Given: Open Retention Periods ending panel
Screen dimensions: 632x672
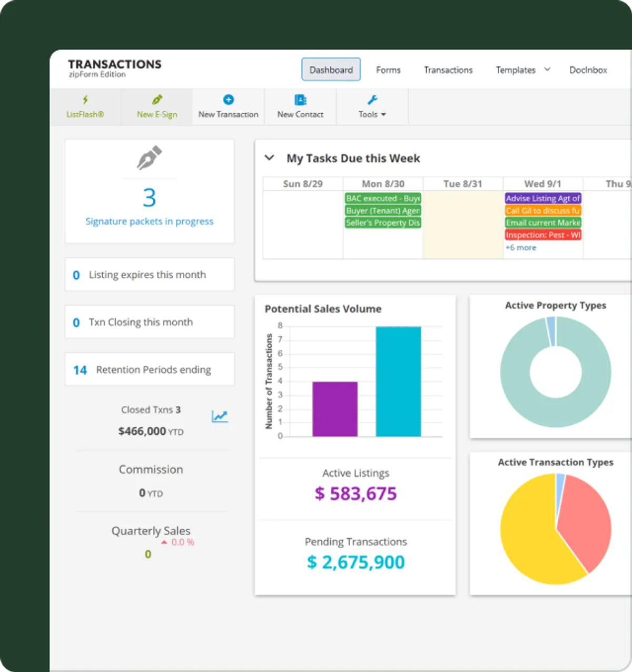Looking at the screenshot, I should click(x=149, y=369).
